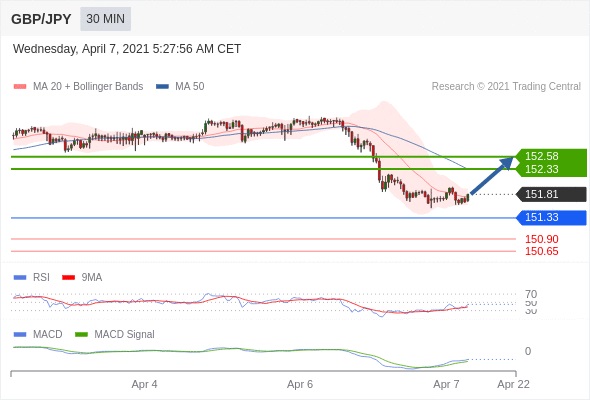Click the 151.33 blue pivot price tag
The height and width of the screenshot is (400, 590).
pos(551,217)
